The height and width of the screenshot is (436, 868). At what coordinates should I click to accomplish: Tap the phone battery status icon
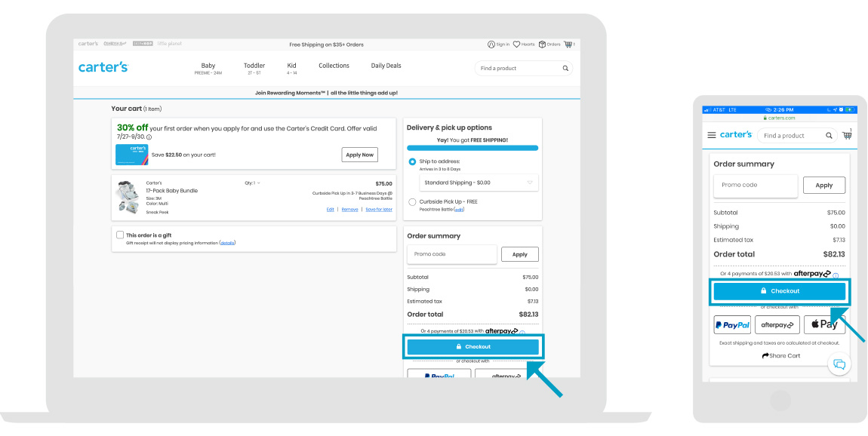(x=850, y=109)
